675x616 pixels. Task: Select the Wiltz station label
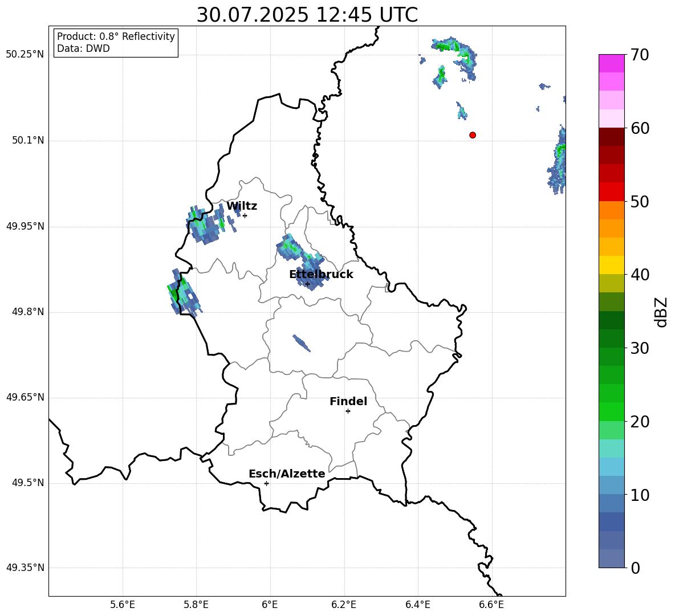pyautogui.click(x=242, y=206)
